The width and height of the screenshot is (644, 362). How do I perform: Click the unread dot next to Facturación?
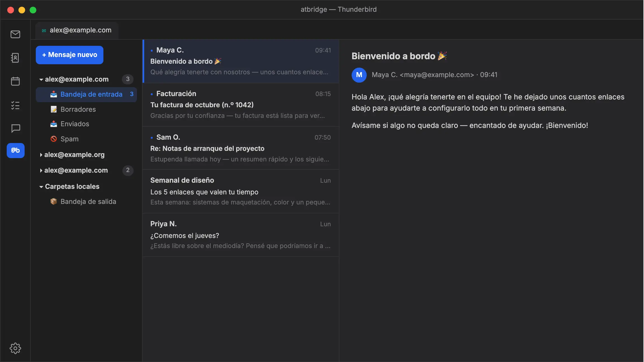coord(152,94)
